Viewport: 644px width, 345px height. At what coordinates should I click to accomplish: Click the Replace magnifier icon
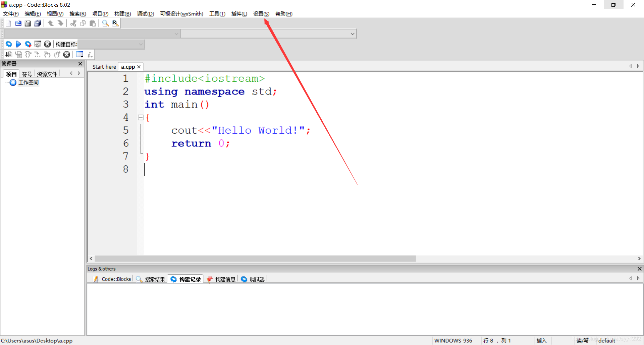(x=115, y=23)
